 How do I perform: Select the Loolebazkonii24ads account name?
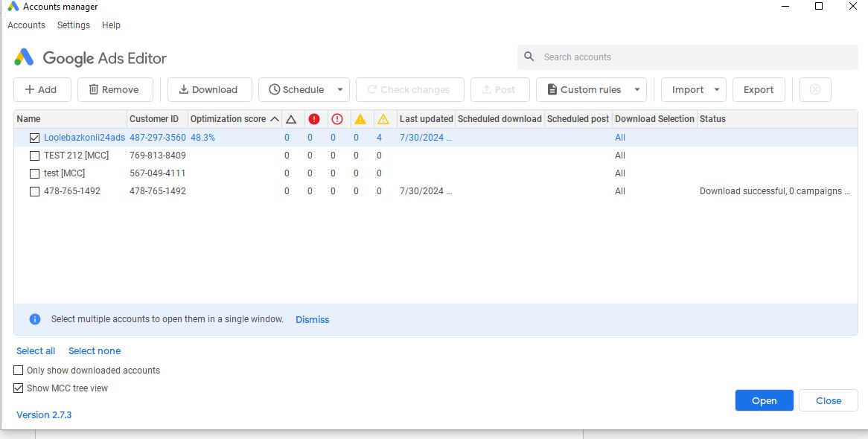(84, 138)
